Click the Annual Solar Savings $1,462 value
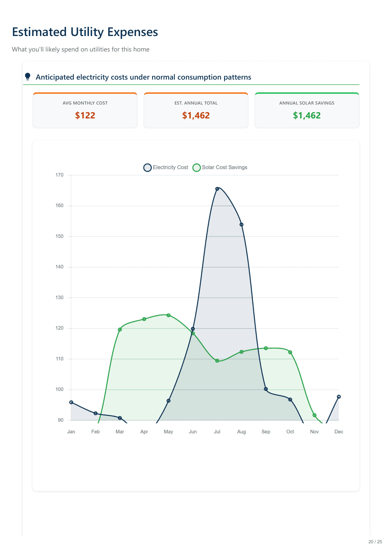The width and height of the screenshot is (392, 554). tap(307, 116)
